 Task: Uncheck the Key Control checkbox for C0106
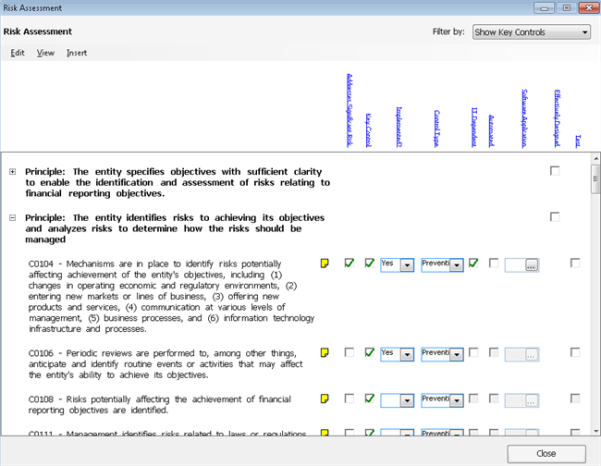[370, 352]
